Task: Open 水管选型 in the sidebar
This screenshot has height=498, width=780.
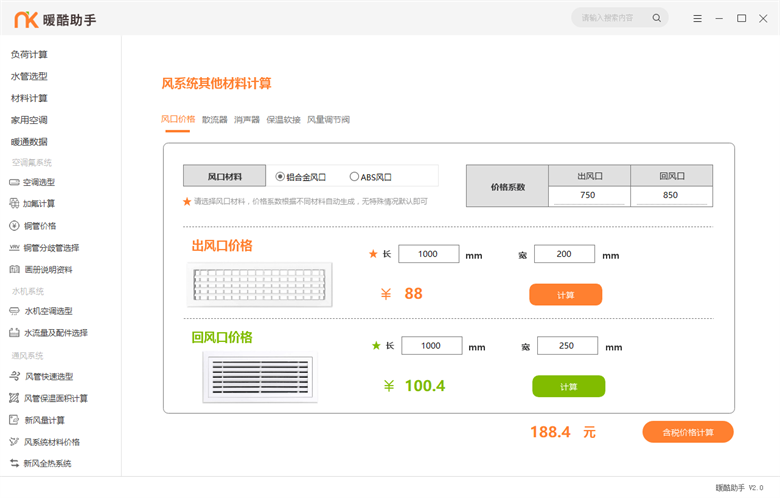Action: click(x=29, y=76)
